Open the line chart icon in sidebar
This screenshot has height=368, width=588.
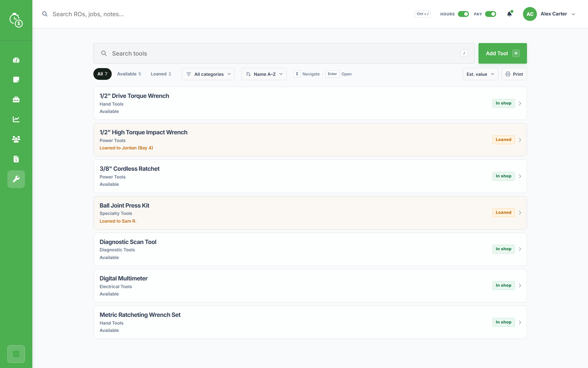point(16,119)
